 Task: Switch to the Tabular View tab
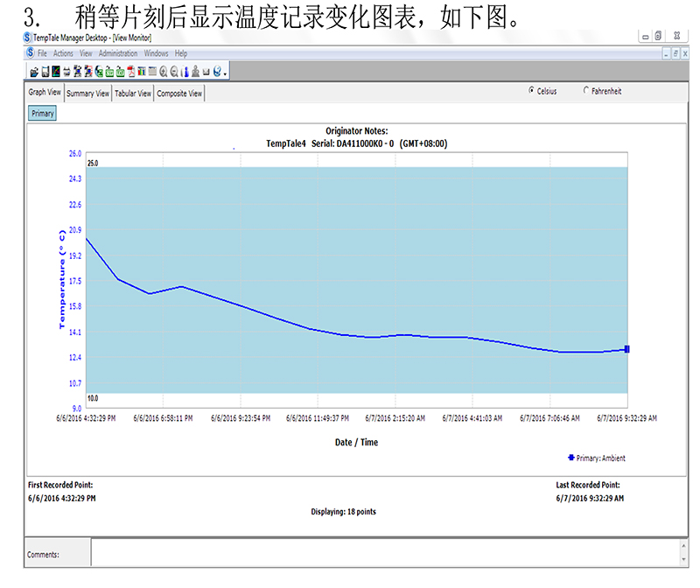[x=133, y=94]
